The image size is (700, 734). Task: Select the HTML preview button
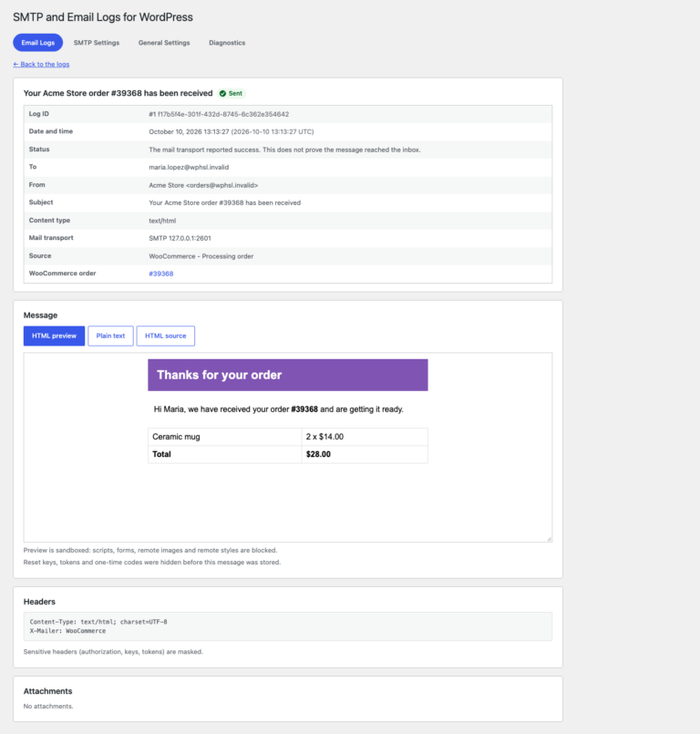[55, 336]
